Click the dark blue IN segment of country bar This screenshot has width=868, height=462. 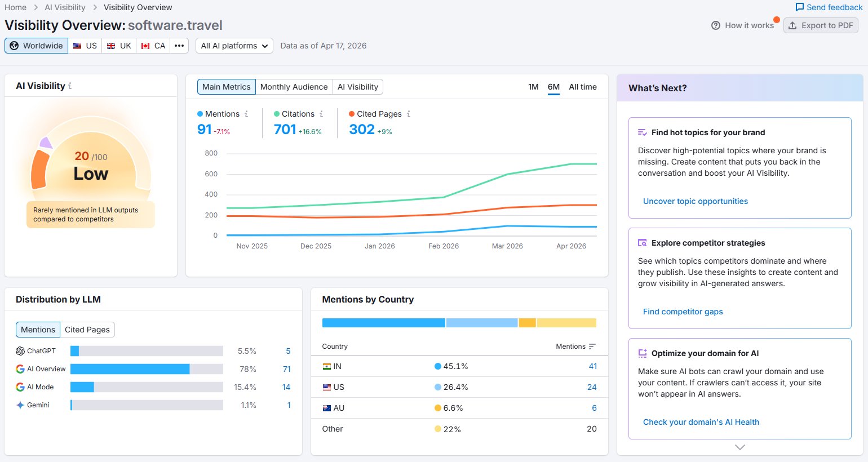point(384,323)
